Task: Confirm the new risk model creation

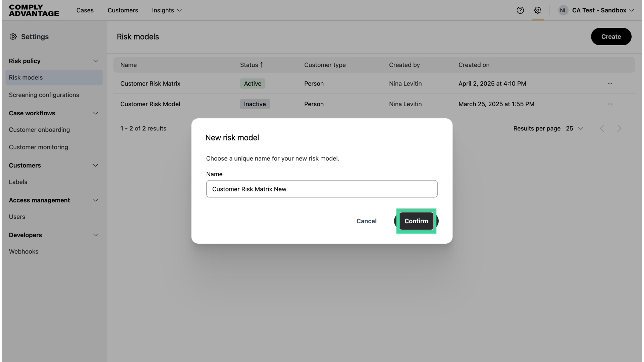Action: click(x=416, y=221)
